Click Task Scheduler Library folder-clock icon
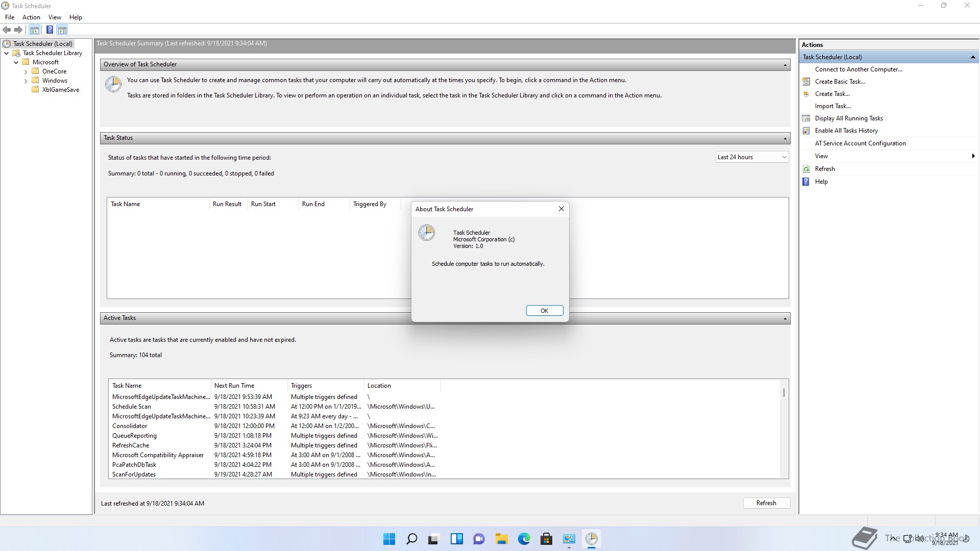Image resolution: width=980 pixels, height=551 pixels. pyautogui.click(x=16, y=53)
